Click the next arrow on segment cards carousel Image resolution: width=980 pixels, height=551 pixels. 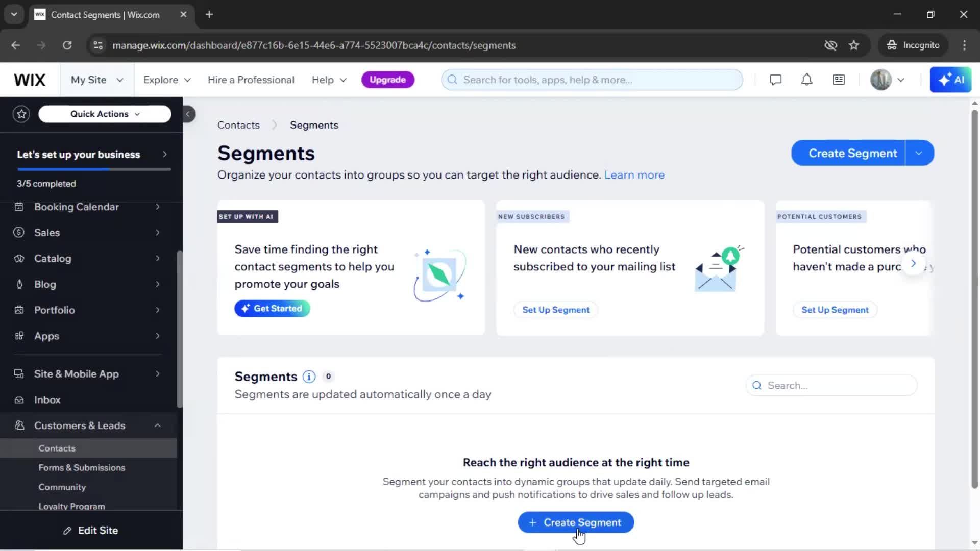(x=913, y=264)
